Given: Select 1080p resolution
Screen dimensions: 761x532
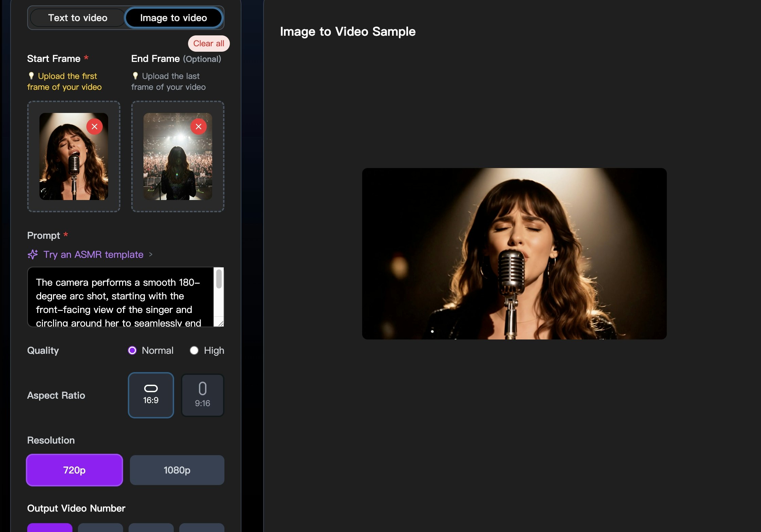Looking at the screenshot, I should pyautogui.click(x=177, y=470).
